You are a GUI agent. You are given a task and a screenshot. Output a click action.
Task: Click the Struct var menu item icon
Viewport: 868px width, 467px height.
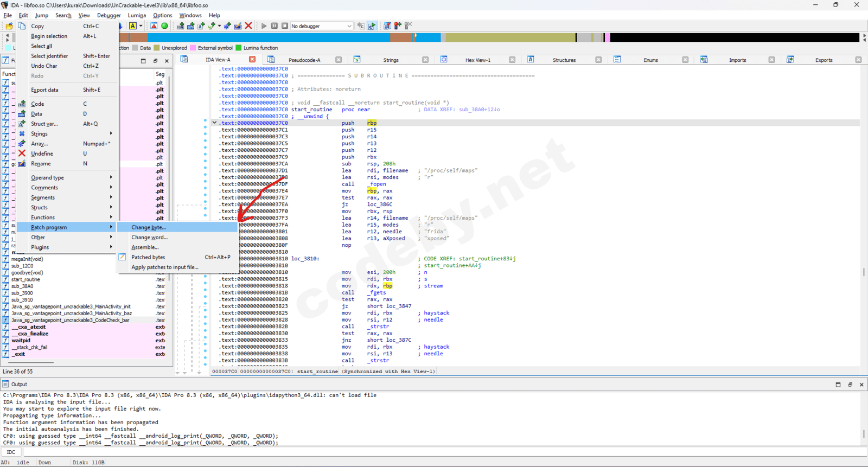coord(22,124)
